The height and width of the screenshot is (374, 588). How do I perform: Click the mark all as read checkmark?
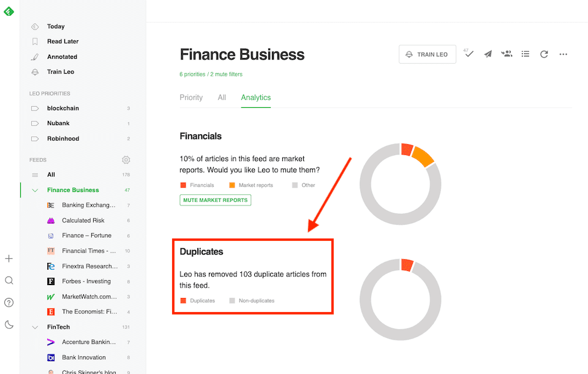(469, 54)
